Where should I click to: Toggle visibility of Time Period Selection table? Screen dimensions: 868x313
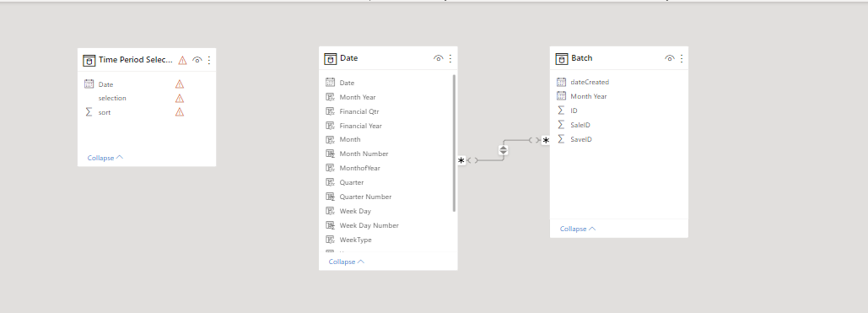tap(197, 61)
